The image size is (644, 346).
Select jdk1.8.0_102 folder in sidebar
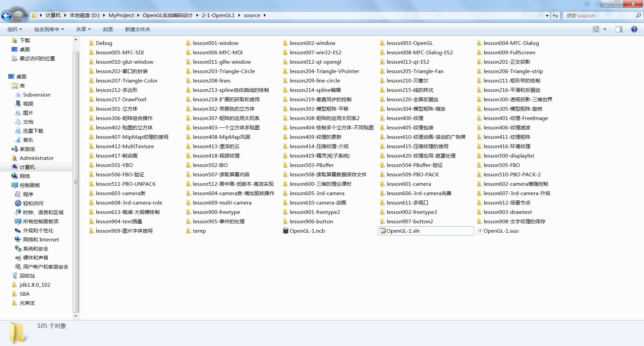[x=35, y=285]
